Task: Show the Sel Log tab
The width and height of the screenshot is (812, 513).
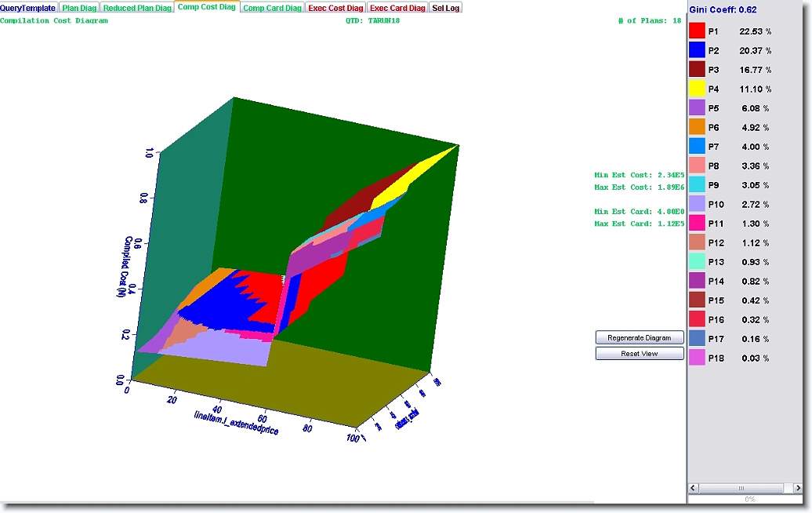Action: click(x=447, y=8)
